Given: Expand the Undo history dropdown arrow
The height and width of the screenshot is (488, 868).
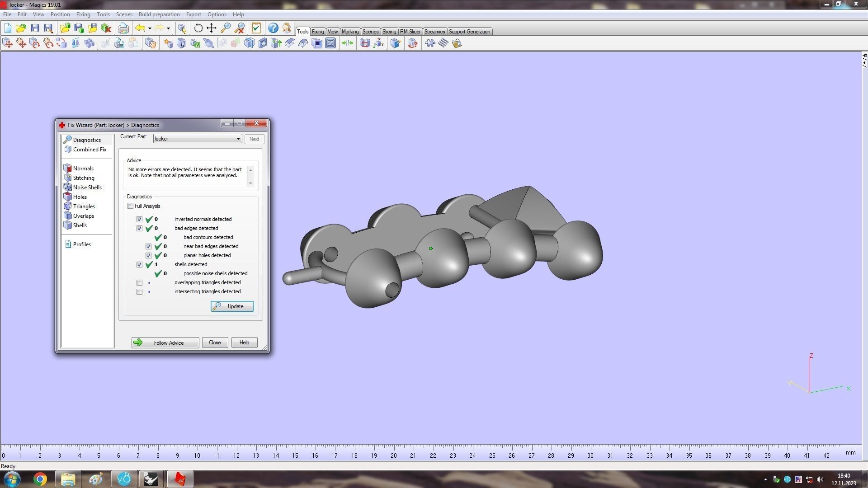Looking at the screenshot, I should pos(150,28).
